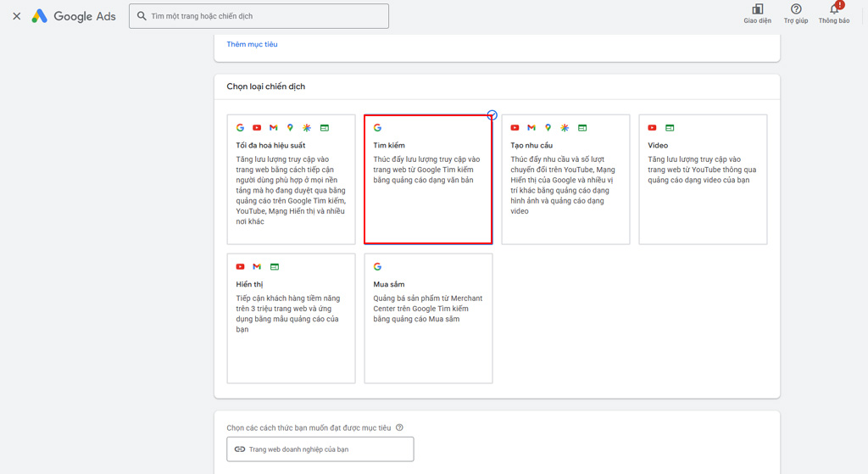This screenshot has height=474, width=868.
Task: Click Google G icon in Mua sắm card
Action: pos(377,267)
